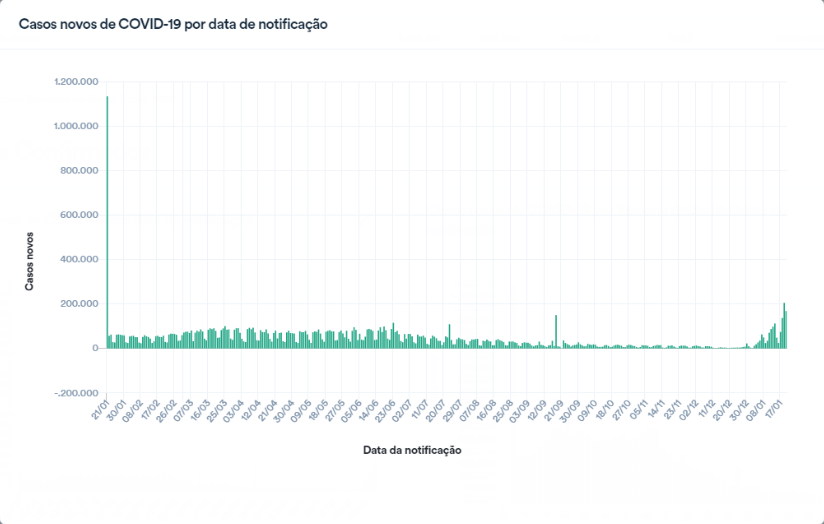
Task: Click the 30/01 x-axis date label
Action: 118,412
